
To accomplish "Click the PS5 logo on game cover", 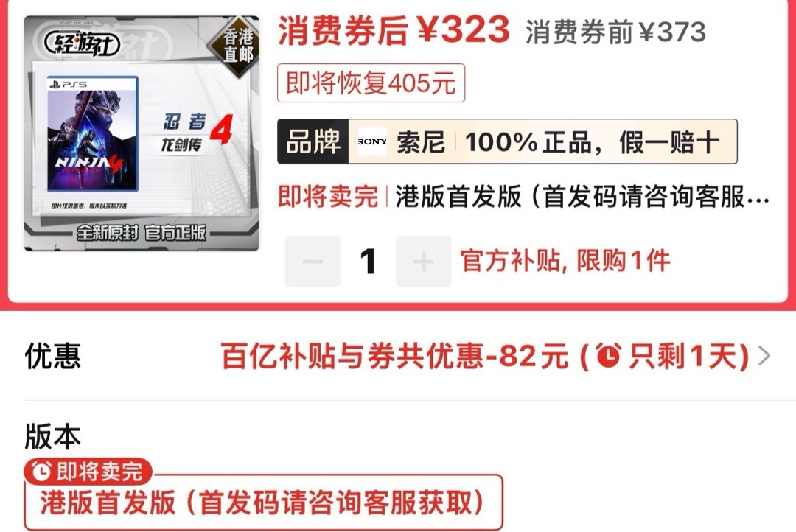I will 69,84.
